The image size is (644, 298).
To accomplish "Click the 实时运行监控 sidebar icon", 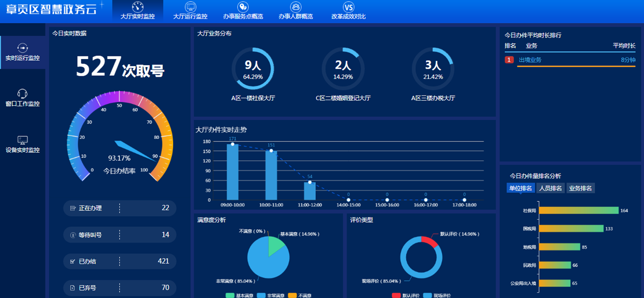I will coord(22,48).
